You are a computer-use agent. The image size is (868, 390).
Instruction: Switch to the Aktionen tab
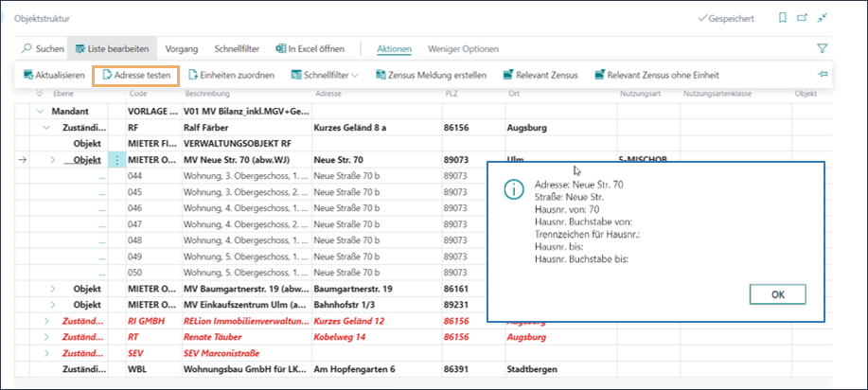pos(394,48)
